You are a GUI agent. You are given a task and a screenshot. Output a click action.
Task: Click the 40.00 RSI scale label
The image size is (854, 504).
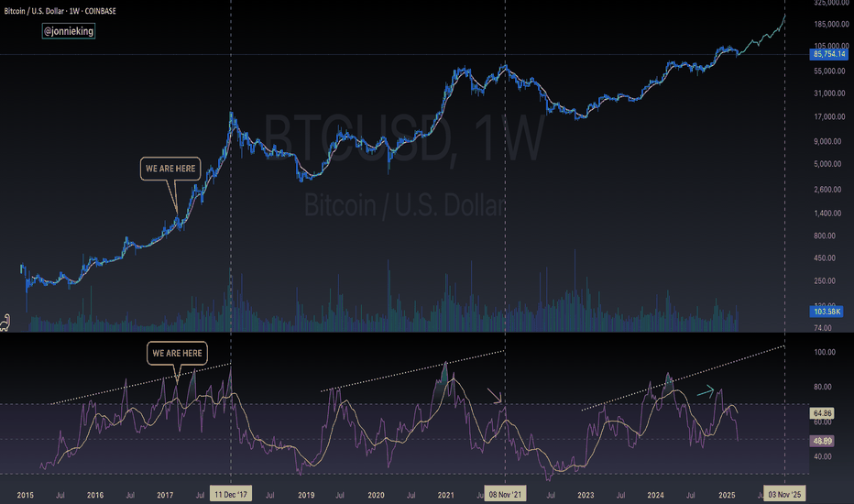[823, 456]
